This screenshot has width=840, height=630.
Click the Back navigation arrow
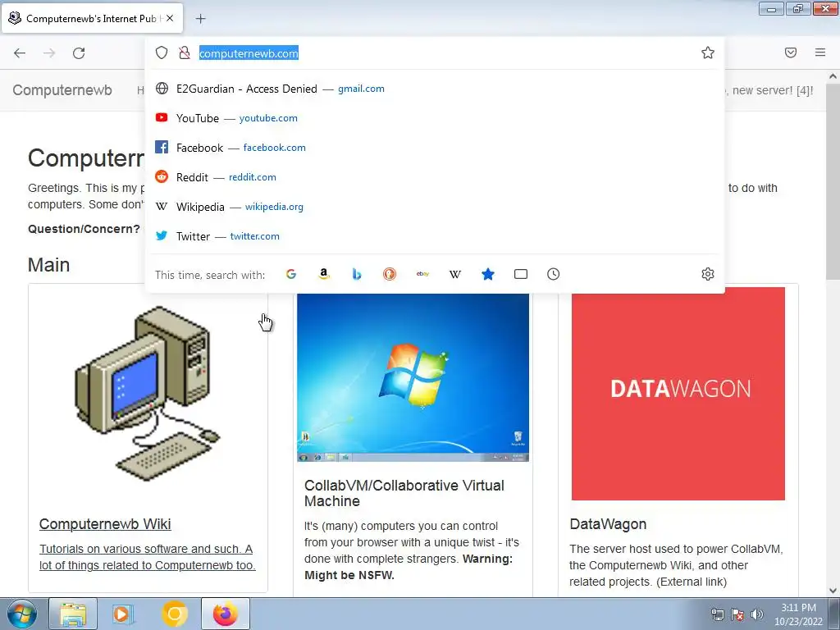click(x=20, y=52)
